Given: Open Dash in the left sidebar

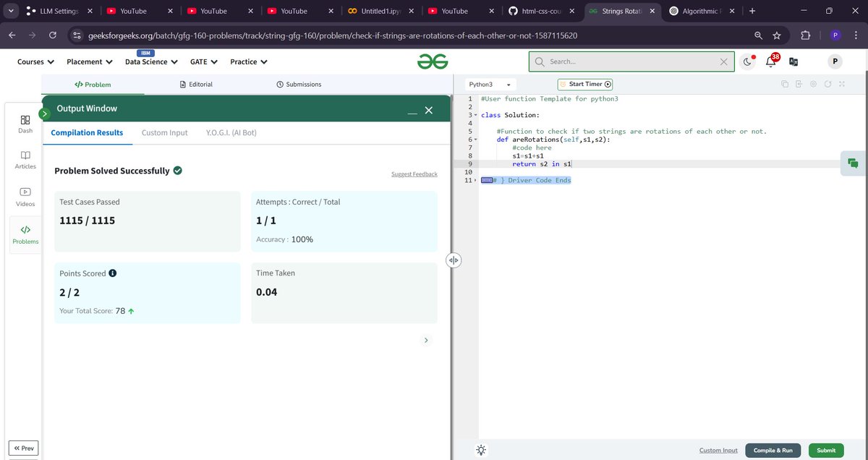Looking at the screenshot, I should 25,124.
